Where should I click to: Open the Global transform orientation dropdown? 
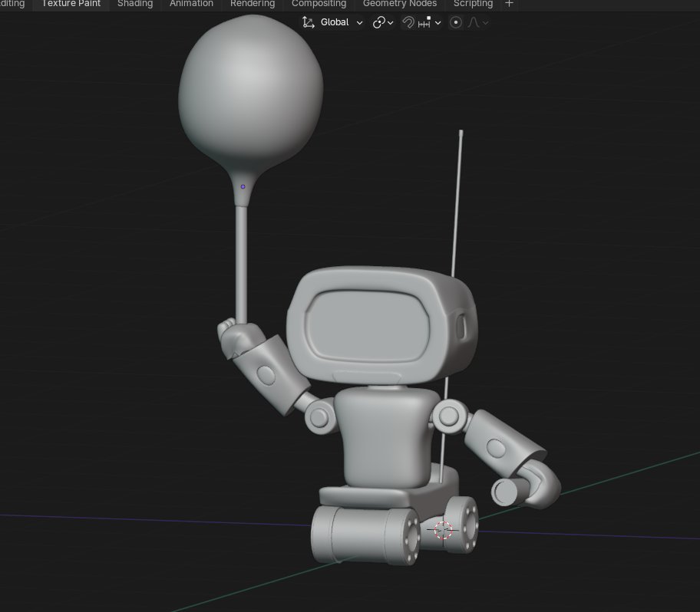click(x=332, y=22)
